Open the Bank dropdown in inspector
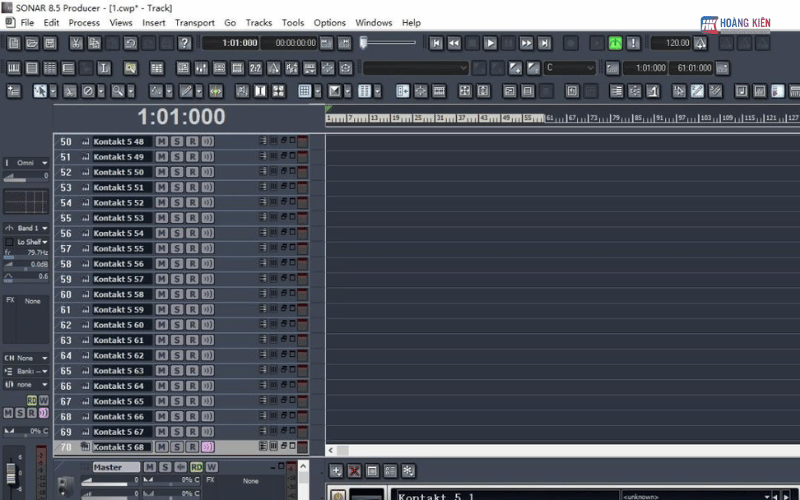The width and height of the screenshot is (800, 500). (26, 371)
